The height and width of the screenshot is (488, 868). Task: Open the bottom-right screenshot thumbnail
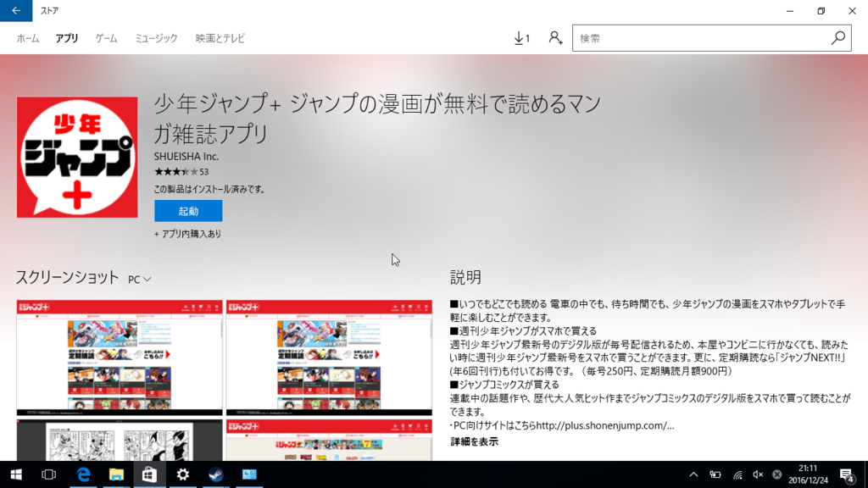point(330,441)
